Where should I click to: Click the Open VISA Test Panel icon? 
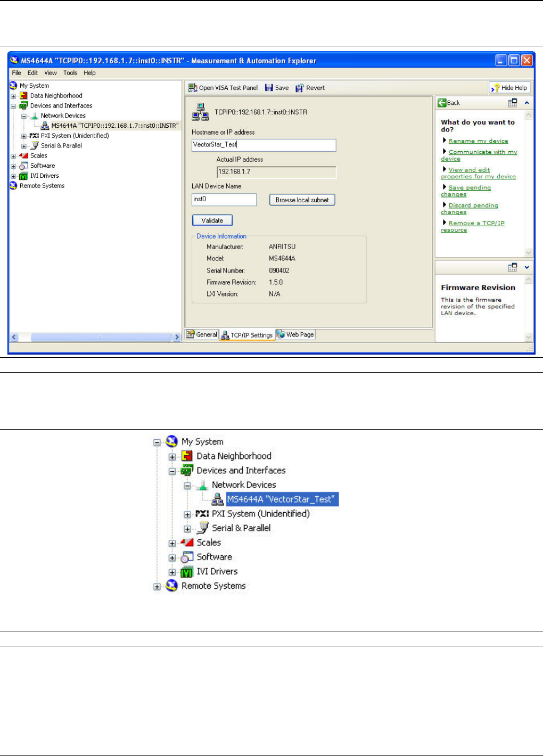(193, 88)
